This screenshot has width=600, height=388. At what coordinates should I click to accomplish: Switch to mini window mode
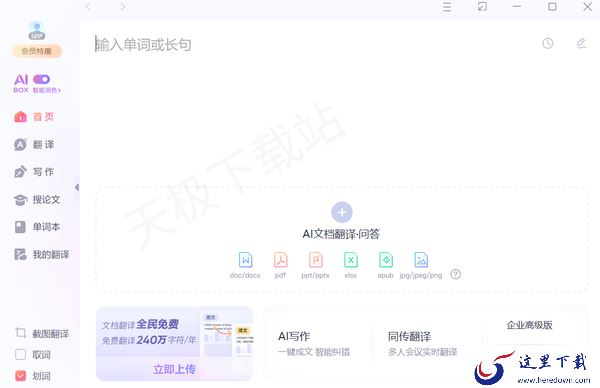tap(482, 7)
